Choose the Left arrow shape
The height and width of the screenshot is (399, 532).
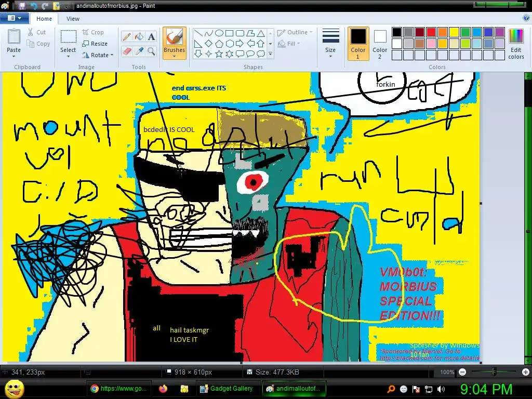click(x=250, y=44)
